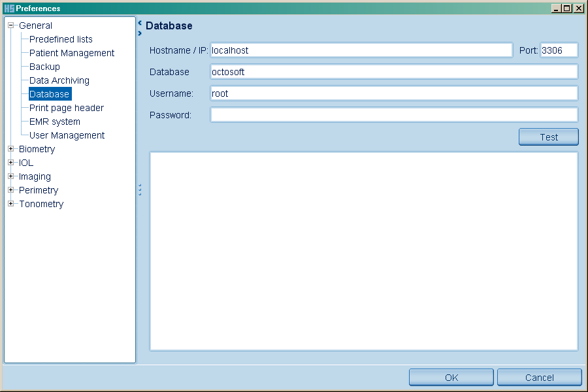Expand the Perimetry tree node

tap(11, 190)
